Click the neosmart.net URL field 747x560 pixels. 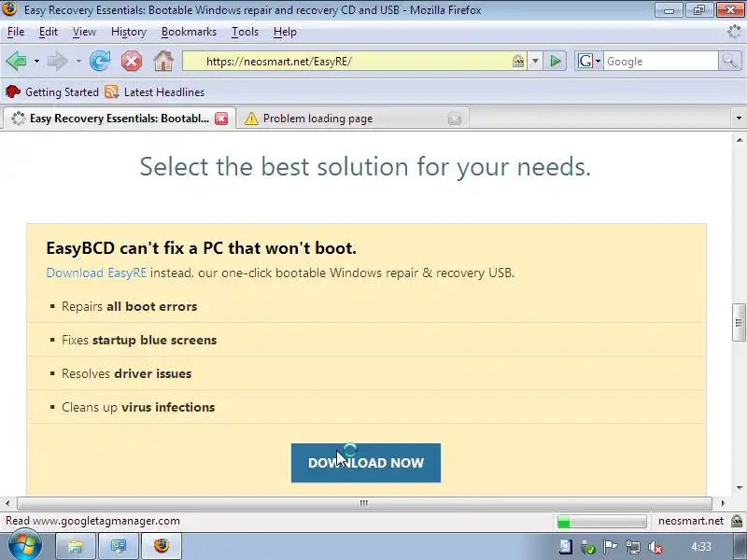(355, 61)
